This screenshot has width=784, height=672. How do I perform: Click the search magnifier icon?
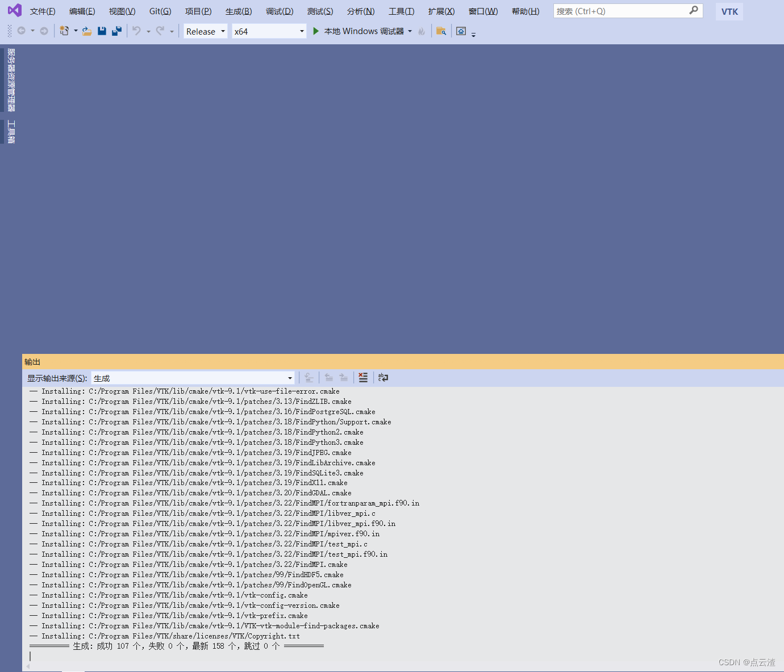coord(694,10)
